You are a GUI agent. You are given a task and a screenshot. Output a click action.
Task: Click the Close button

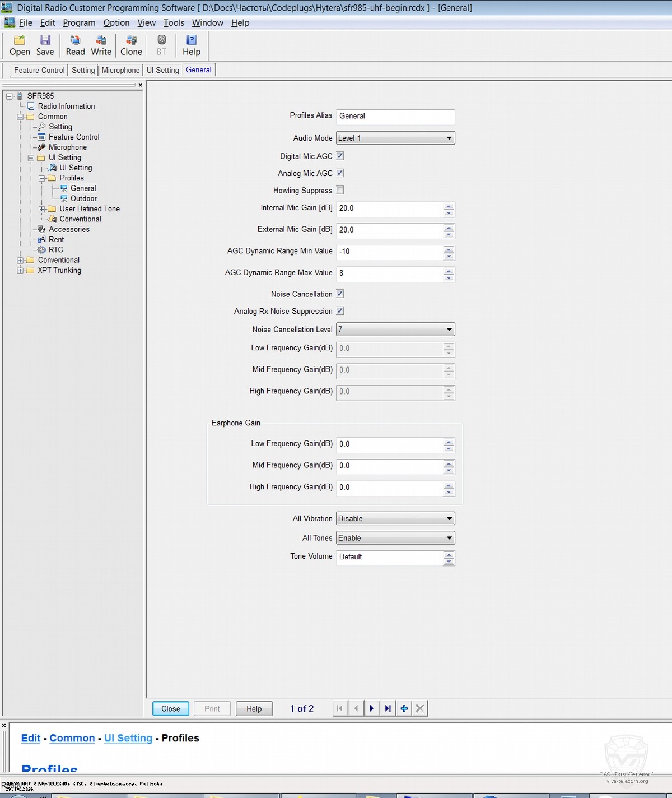(171, 709)
